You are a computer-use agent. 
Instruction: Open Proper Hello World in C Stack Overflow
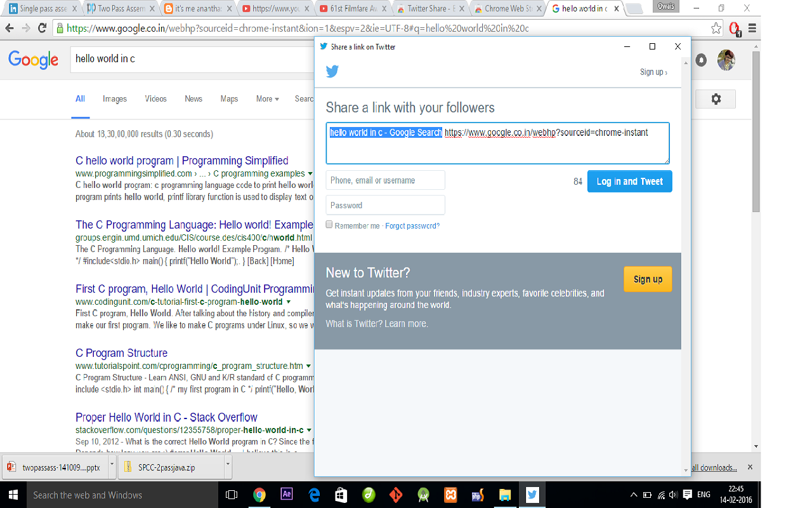click(x=166, y=417)
